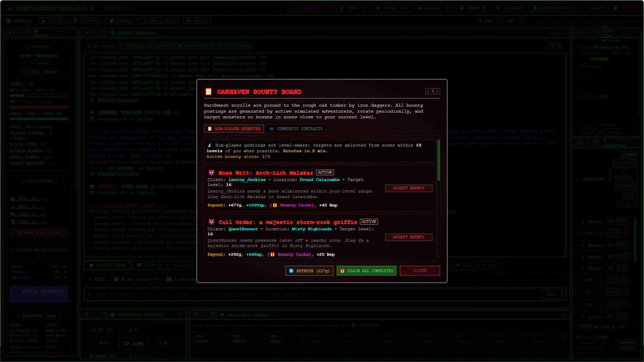Accept the storm-rook griffin cull order bounty
Screen dimensions: 644x362
pos(409,237)
